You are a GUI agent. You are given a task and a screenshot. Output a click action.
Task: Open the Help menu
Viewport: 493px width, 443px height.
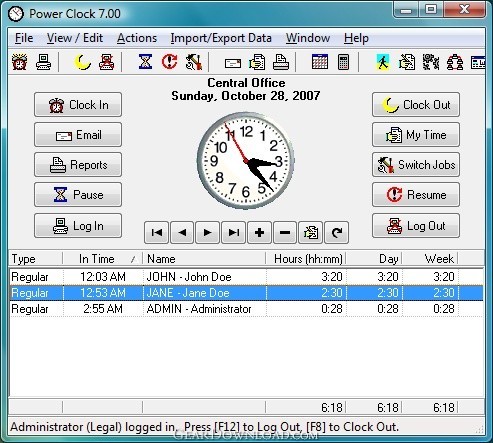click(356, 38)
